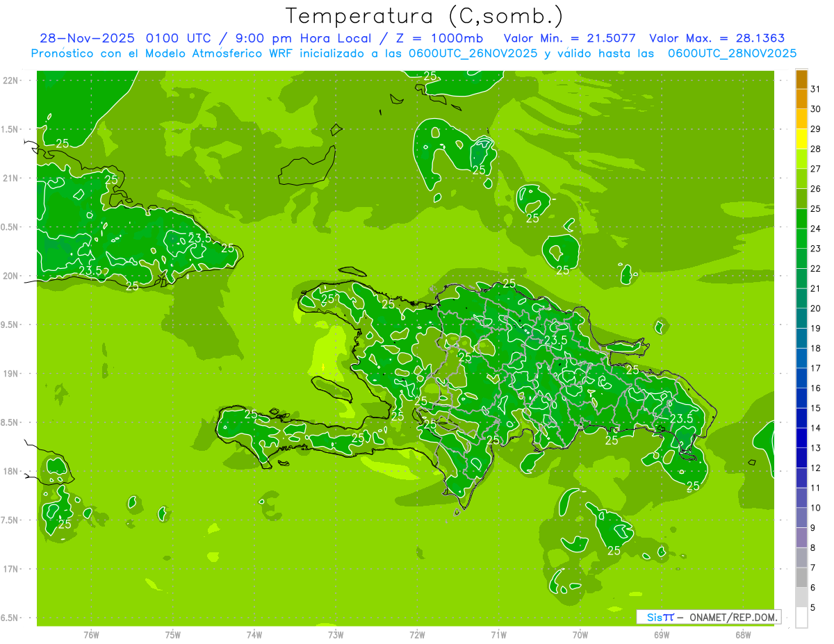
Task: Click the 76W longitude axis label
Action: click(x=91, y=634)
